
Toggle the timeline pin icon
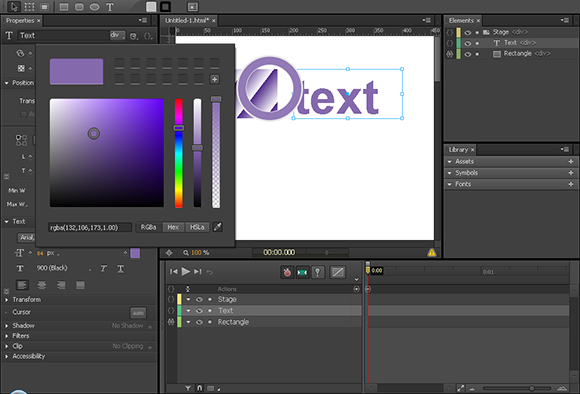(317, 272)
